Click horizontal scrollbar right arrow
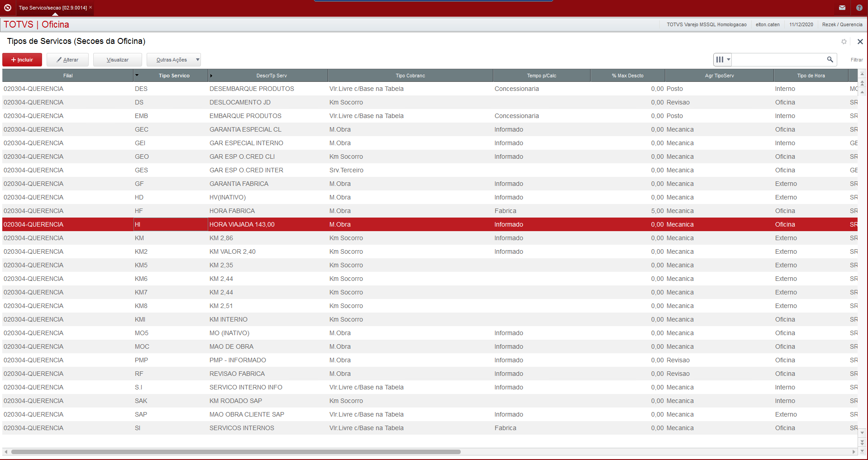 (854, 452)
